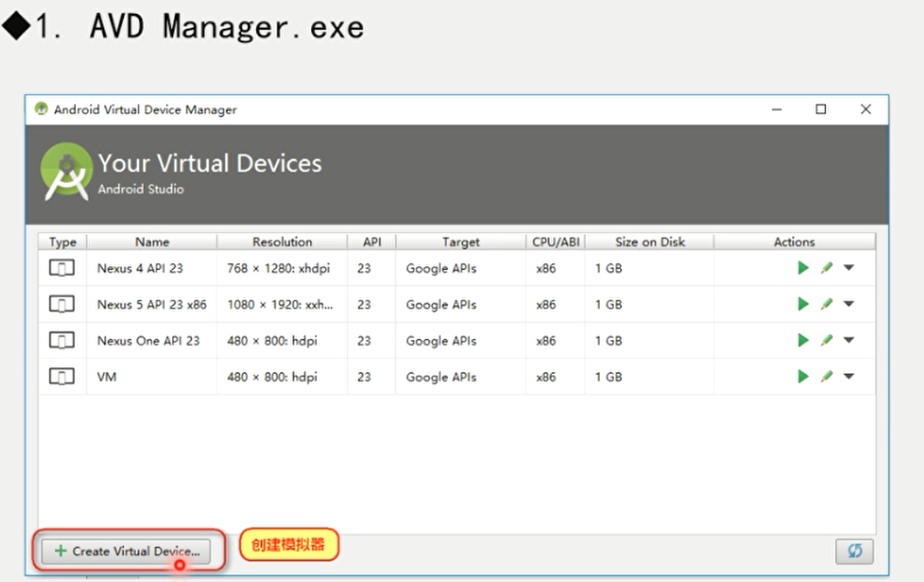Sort devices by Type column header

coord(63,242)
